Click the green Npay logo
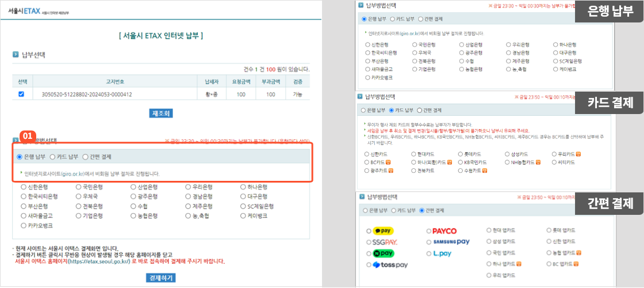 [383, 253]
